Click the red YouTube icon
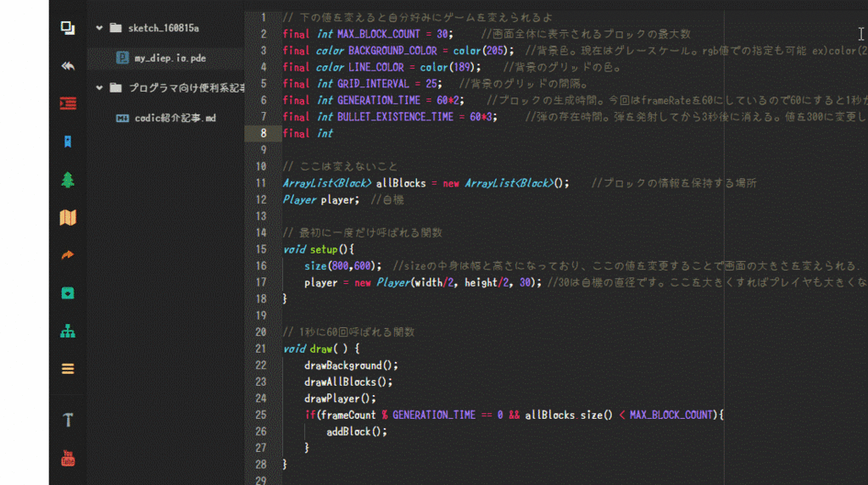Image resolution: width=868 pixels, height=485 pixels. click(68, 459)
